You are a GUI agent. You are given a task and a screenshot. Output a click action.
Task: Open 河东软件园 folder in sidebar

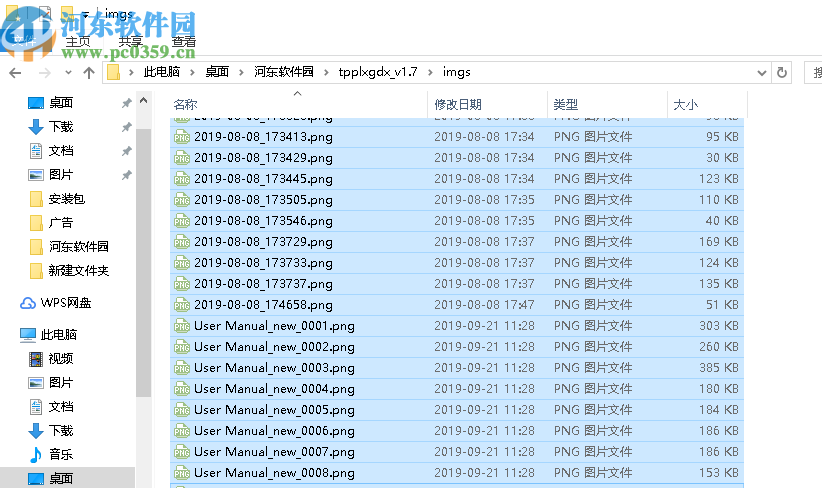[x=79, y=246]
